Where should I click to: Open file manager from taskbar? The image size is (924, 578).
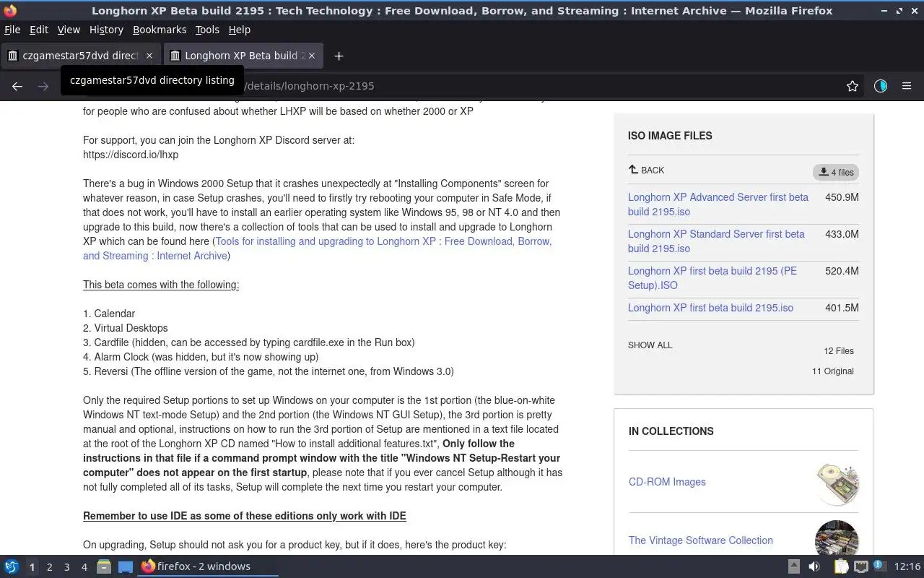tap(104, 566)
